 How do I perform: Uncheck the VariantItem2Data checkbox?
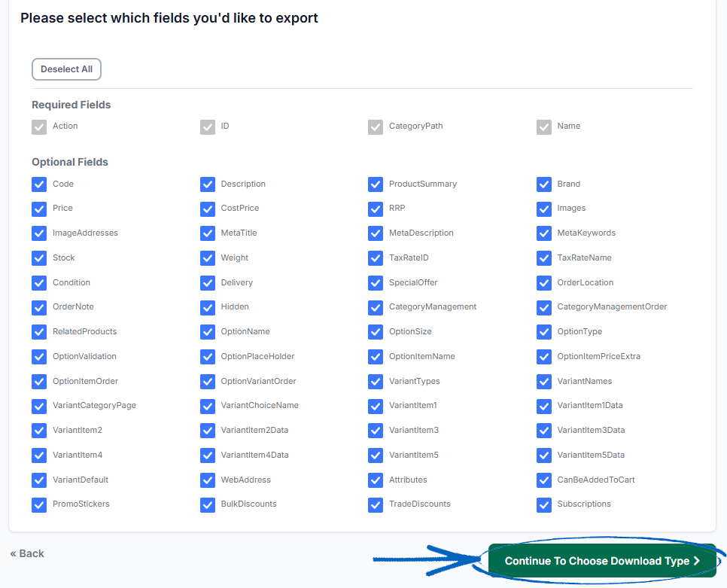click(208, 431)
